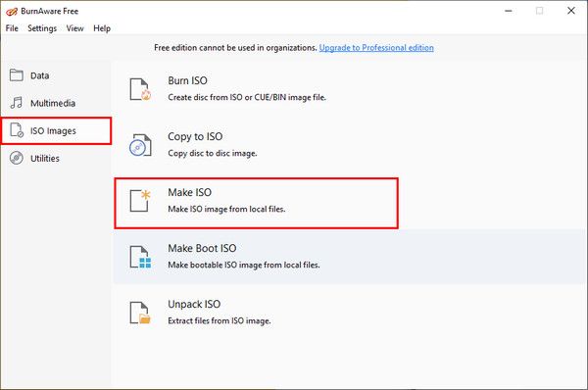This screenshot has height=390, width=588.
Task: Click 'Make ISO image from local files.' description
Action: 226,210
